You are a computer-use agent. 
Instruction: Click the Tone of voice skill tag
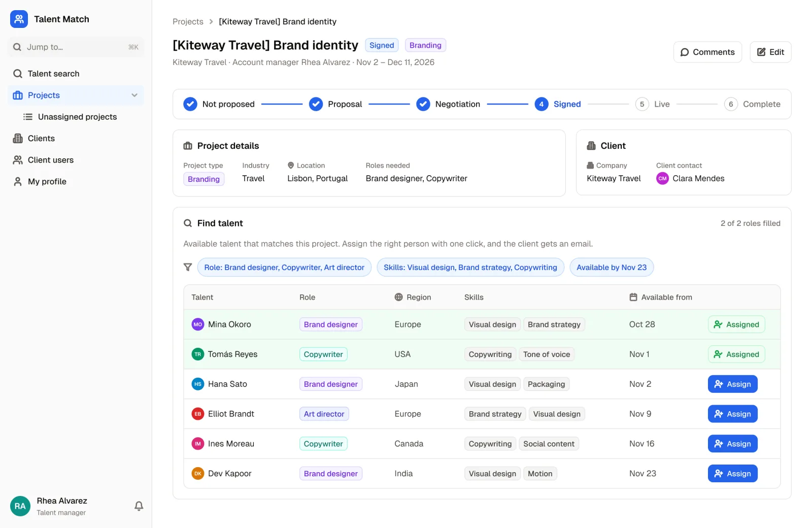tap(547, 354)
